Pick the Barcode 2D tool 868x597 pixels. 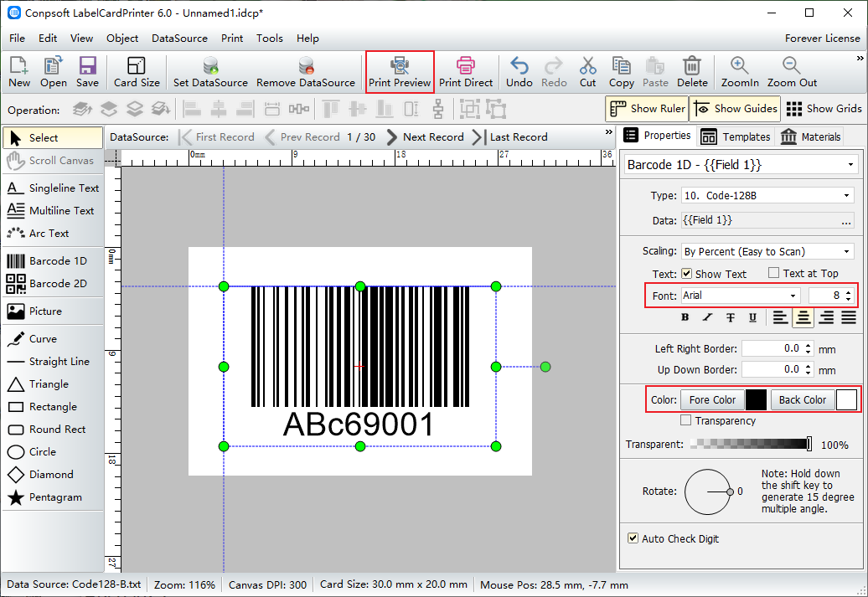click(53, 283)
